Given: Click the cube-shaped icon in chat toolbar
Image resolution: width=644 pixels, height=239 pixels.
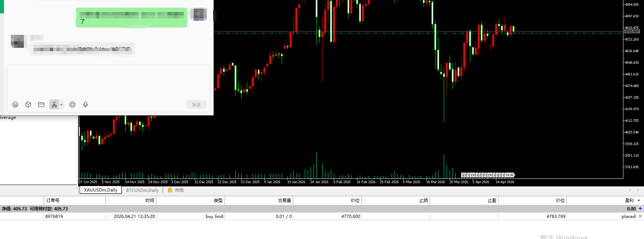Looking at the screenshot, I should point(28,104).
